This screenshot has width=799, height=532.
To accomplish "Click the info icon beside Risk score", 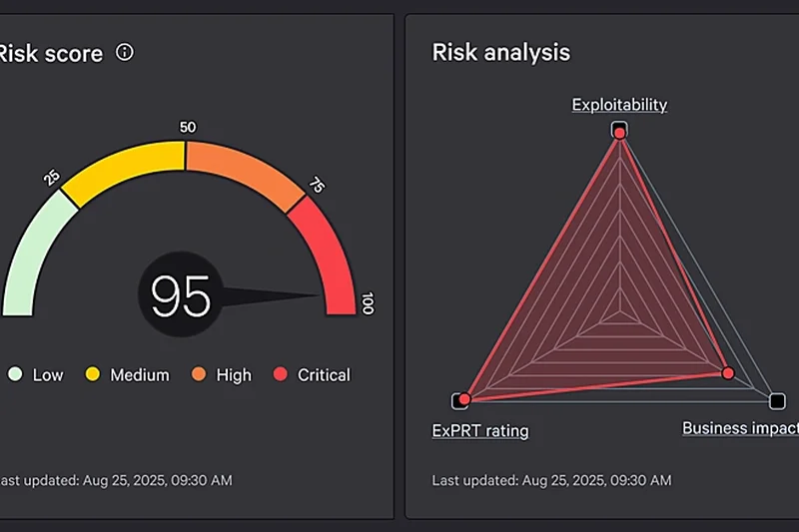I will point(125,52).
